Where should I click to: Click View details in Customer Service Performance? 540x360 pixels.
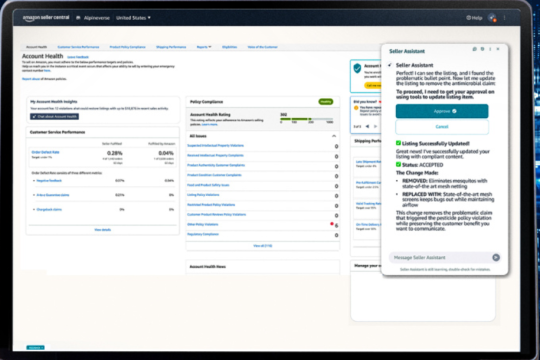[103, 230]
